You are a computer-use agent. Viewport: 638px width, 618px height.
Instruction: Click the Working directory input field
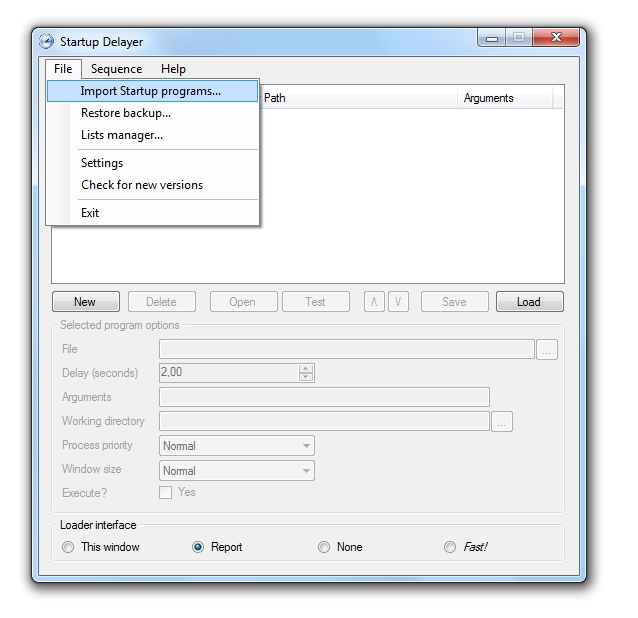click(x=324, y=421)
